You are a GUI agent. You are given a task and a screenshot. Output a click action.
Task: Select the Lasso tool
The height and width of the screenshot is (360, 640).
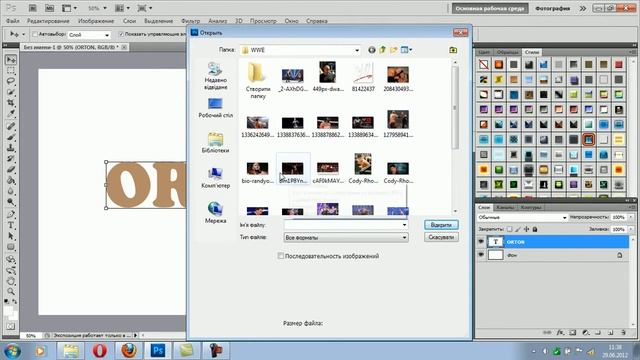[x=11, y=81]
